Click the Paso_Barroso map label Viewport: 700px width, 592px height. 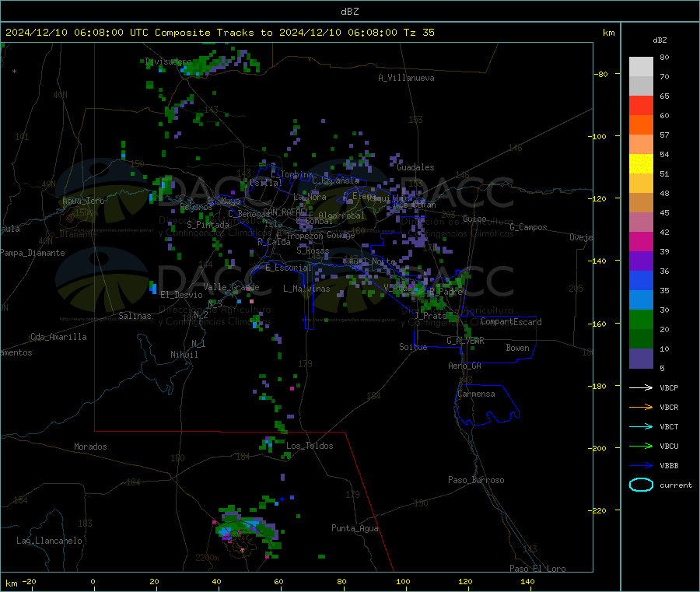476,481
